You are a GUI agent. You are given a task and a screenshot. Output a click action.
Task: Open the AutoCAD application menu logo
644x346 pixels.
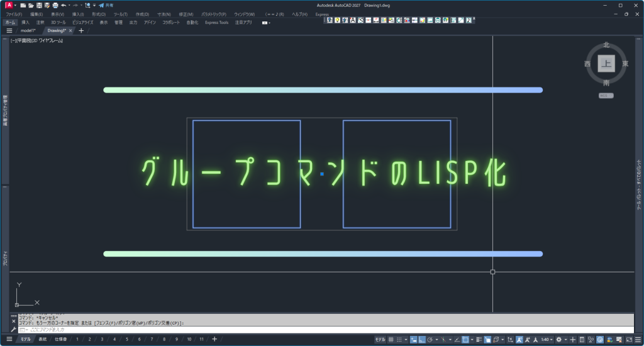(x=9, y=5)
